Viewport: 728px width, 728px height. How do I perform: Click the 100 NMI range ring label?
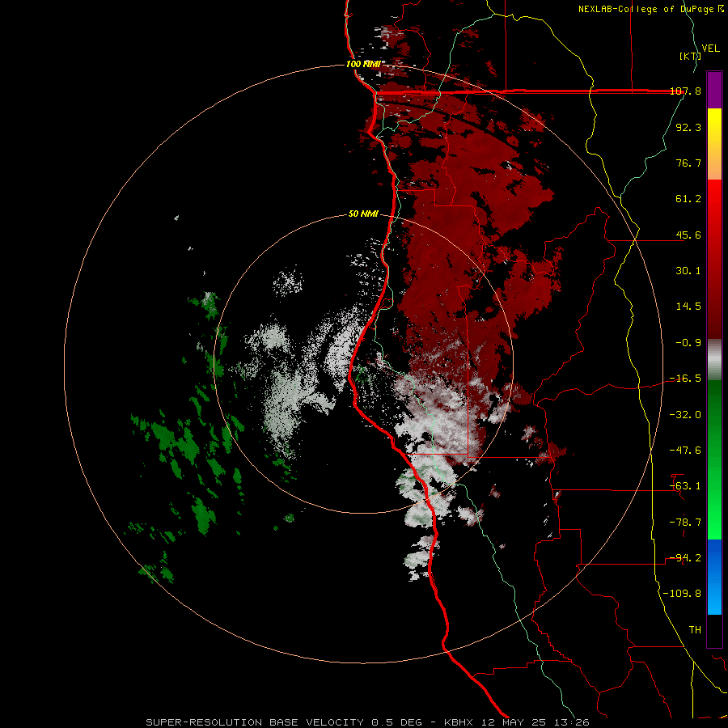(x=363, y=64)
